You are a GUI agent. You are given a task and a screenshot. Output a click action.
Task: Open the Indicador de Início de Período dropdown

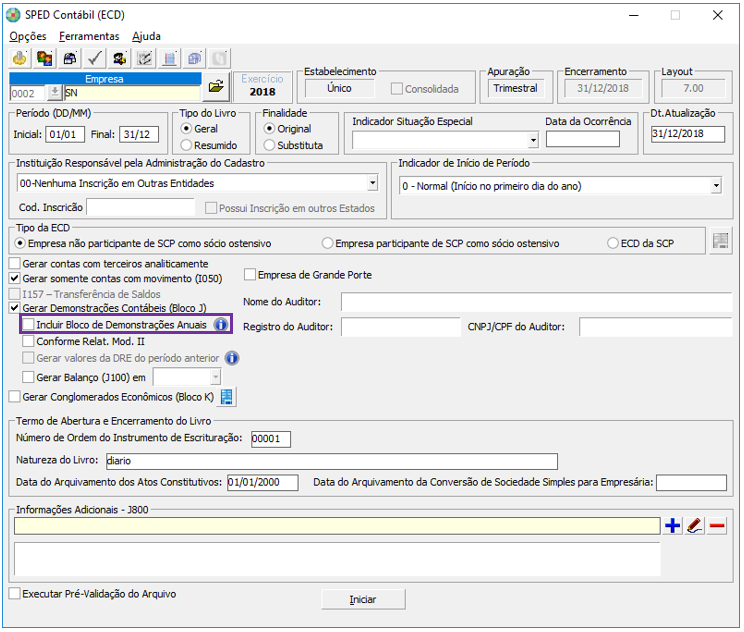716,186
